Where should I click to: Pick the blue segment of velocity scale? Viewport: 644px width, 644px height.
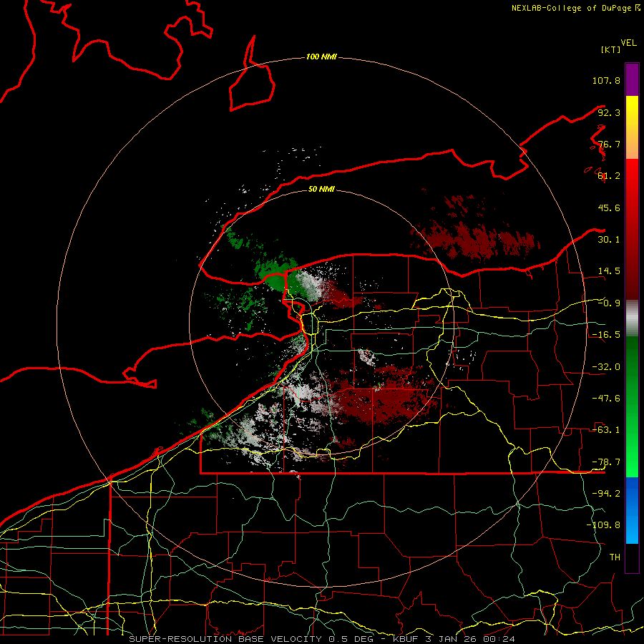(x=632, y=510)
